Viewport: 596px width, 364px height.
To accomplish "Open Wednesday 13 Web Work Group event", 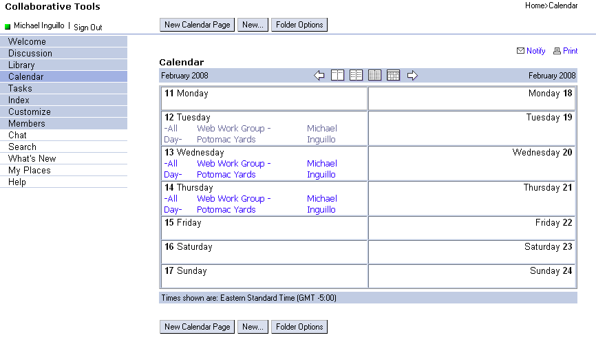I will (233, 164).
